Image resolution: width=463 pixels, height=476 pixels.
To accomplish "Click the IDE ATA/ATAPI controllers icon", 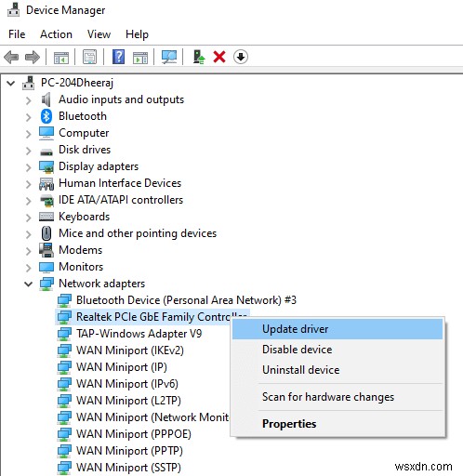I will coord(46,200).
